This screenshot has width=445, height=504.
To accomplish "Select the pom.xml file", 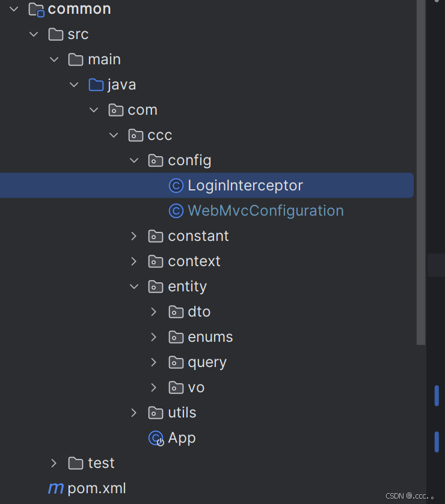I will click(x=97, y=488).
